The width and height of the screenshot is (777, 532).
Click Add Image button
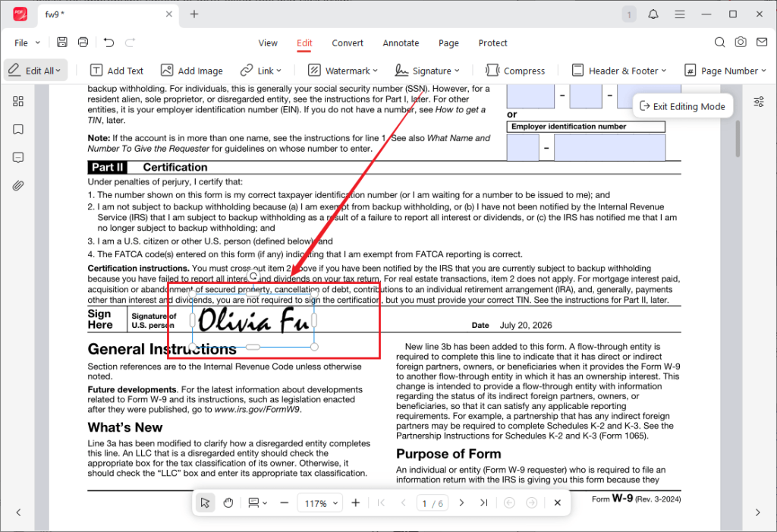pyautogui.click(x=192, y=71)
